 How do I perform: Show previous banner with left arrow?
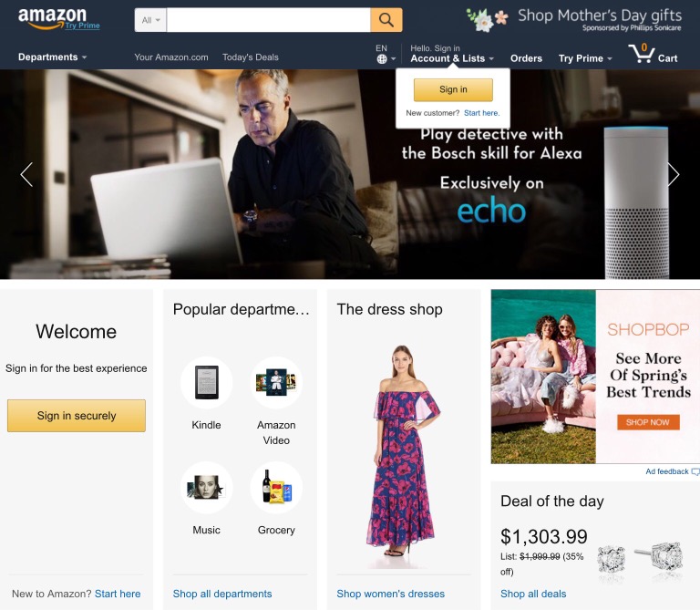(26, 174)
